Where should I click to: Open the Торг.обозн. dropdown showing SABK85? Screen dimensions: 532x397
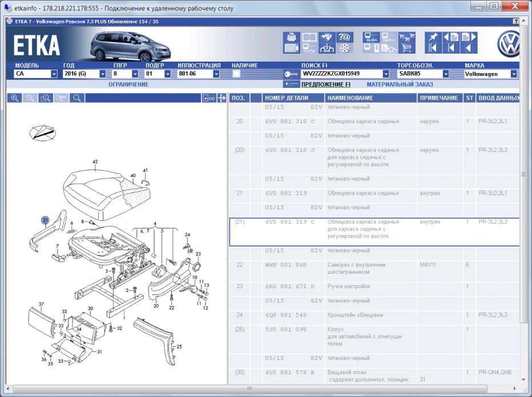pos(423,74)
